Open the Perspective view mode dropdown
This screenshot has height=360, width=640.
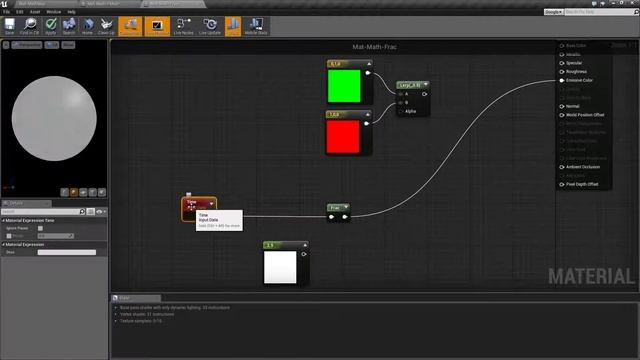click(x=27, y=45)
